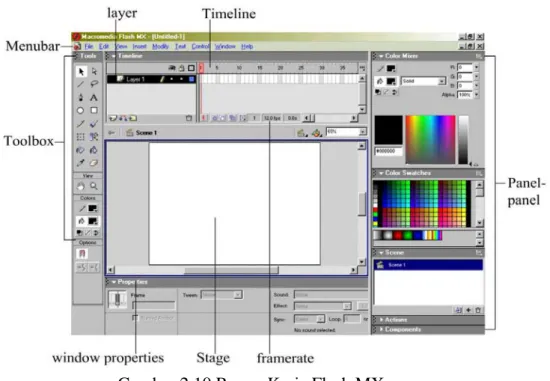Select the Subselection tool
Image resolution: width=550 pixels, height=381 pixels.
pyautogui.click(x=94, y=72)
